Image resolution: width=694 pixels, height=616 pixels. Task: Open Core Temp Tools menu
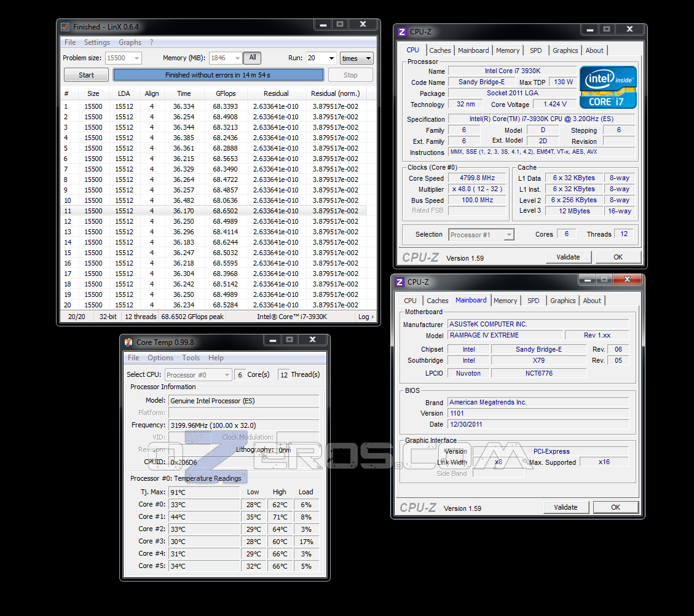(x=191, y=358)
